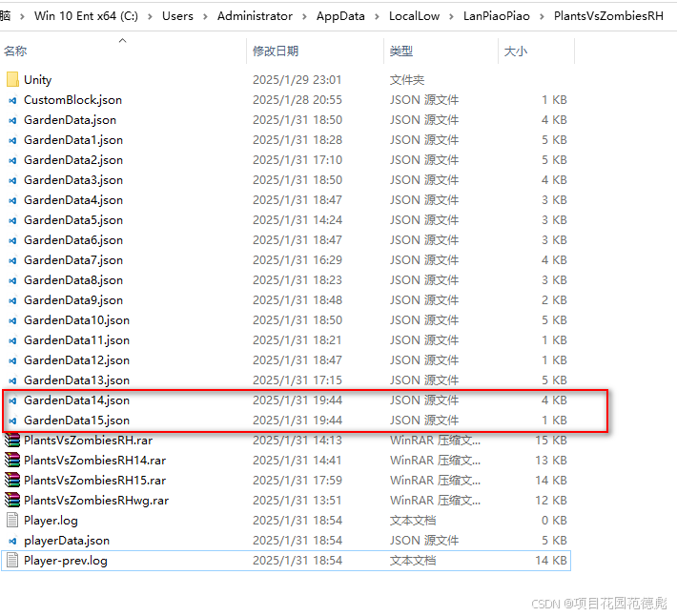Go to Win 10 Ent x64 (C:) breadcrumb
Screen dimensions: 677x616
tap(87, 16)
